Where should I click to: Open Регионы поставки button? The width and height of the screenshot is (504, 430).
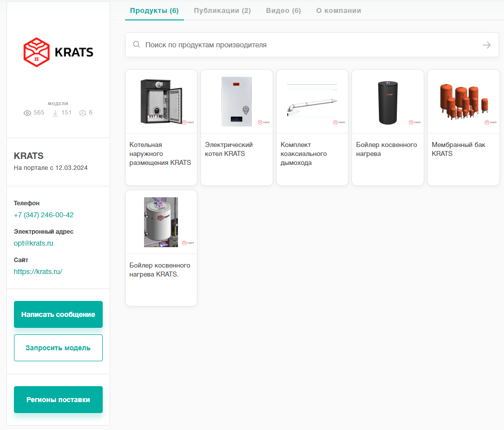(58, 400)
